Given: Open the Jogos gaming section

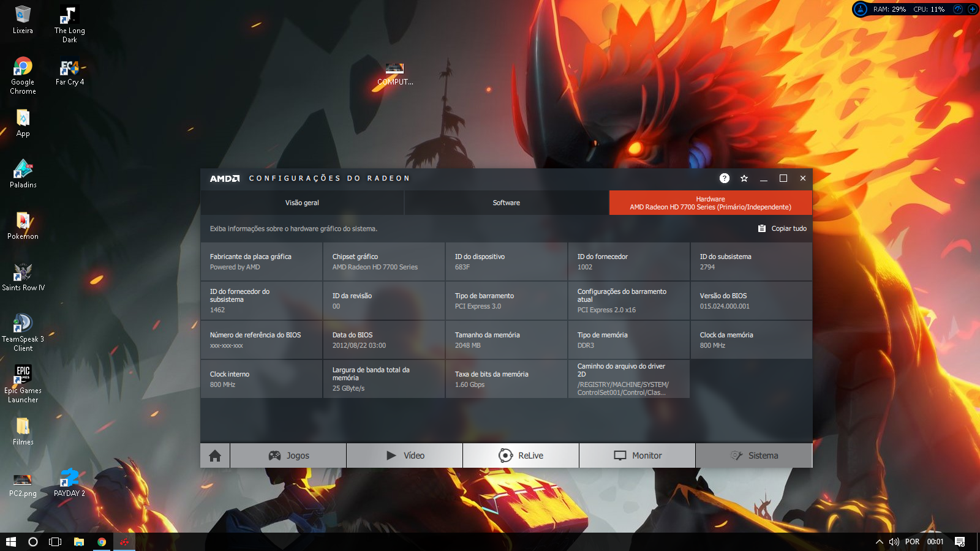Looking at the screenshot, I should 288,455.
